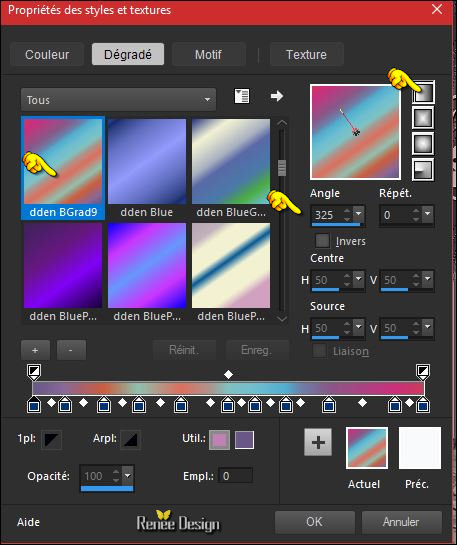457x545 pixels.
Task: Click the arrow icon next to category list
Action: click(277, 96)
